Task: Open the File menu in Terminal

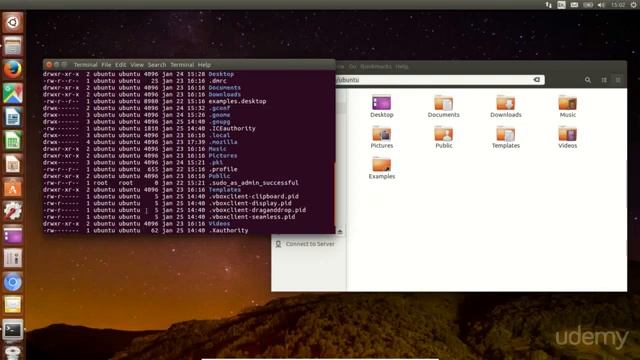Action: pyautogui.click(x=106, y=64)
